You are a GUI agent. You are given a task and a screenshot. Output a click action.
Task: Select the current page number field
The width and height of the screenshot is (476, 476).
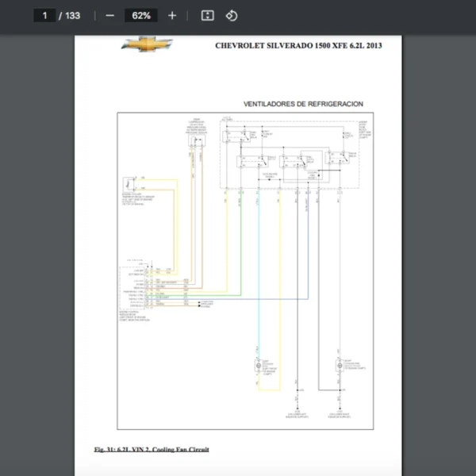[44, 15]
